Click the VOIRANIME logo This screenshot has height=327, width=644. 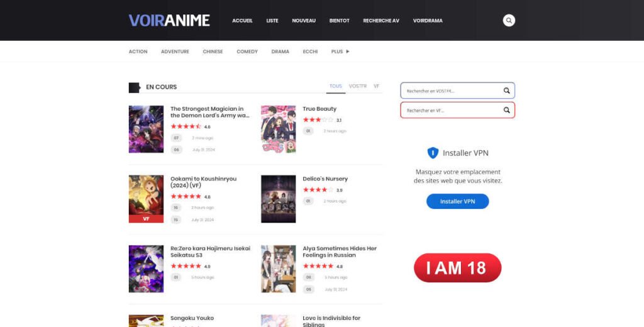click(169, 21)
